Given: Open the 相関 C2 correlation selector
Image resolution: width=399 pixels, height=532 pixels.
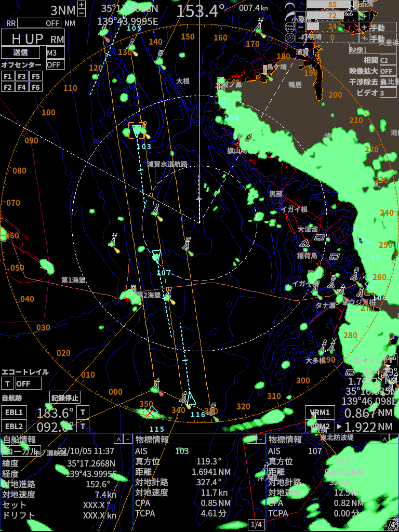Looking at the screenshot, I should point(387,60).
